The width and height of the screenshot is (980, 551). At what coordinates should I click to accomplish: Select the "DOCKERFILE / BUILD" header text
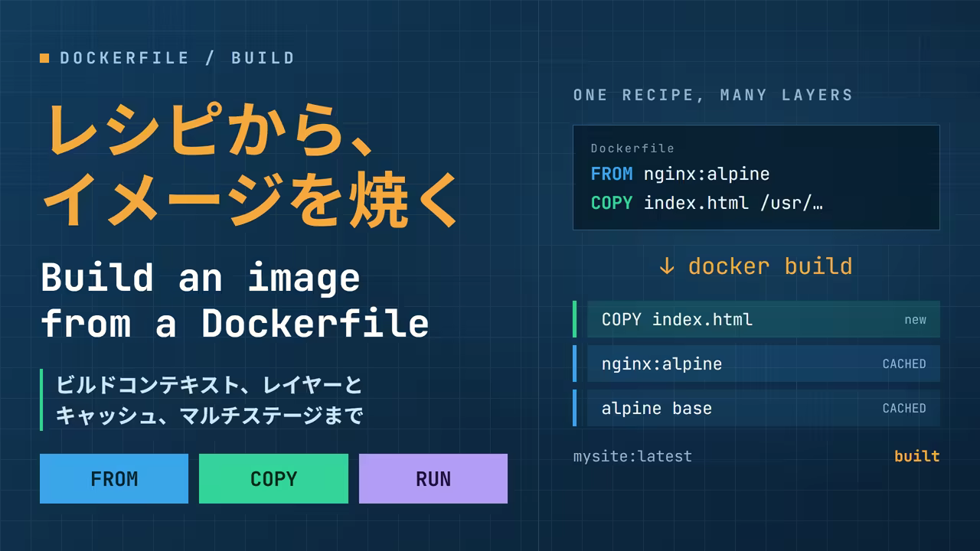click(178, 58)
